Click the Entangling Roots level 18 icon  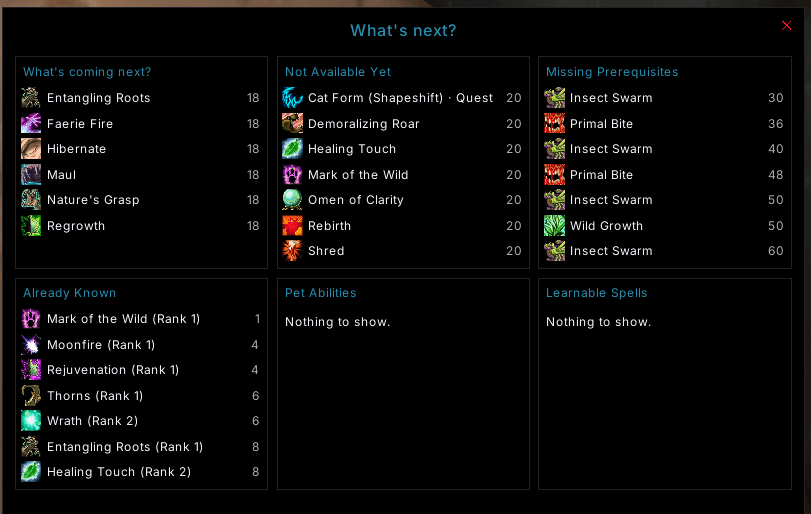31,98
